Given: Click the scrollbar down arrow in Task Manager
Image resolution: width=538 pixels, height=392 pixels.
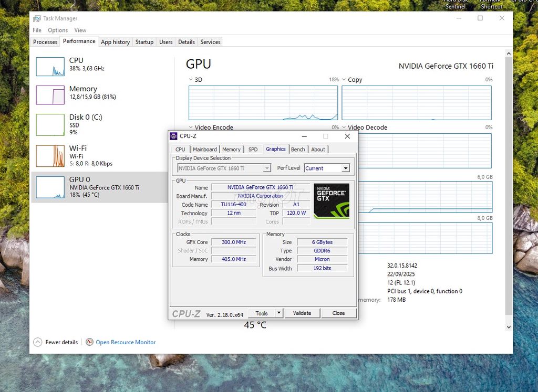Looking at the screenshot, I should point(509,327).
